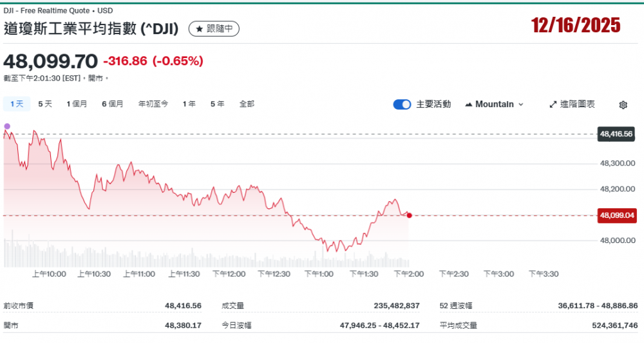This screenshot has height=343, width=644.
Task: Switch to the 5年 chart range
Action: click(217, 104)
